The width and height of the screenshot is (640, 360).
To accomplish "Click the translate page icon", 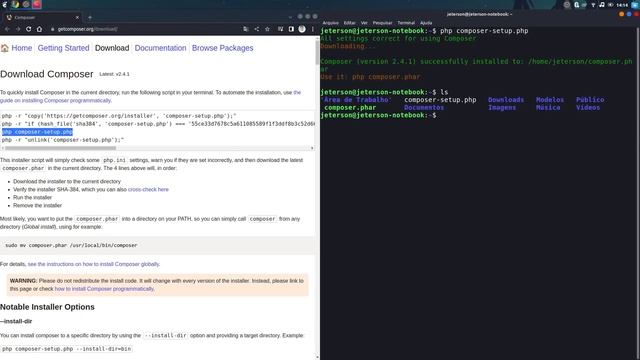I will [246, 29].
